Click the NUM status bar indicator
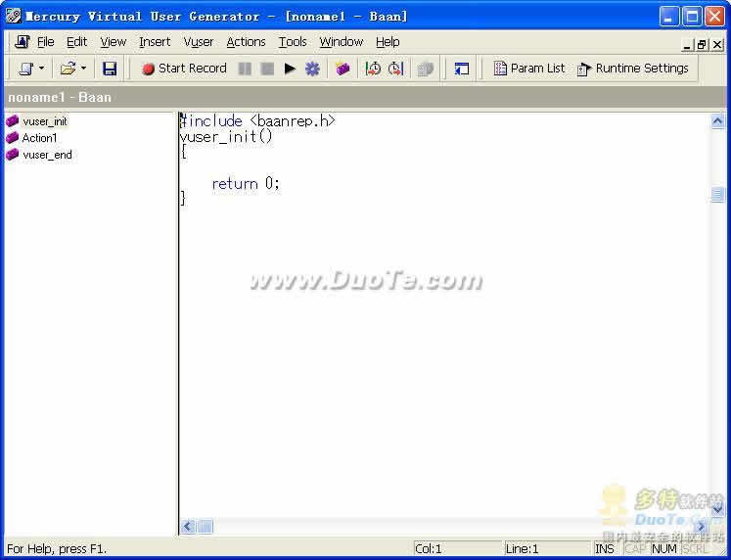Viewport: 731px width, 560px height. pos(664,549)
